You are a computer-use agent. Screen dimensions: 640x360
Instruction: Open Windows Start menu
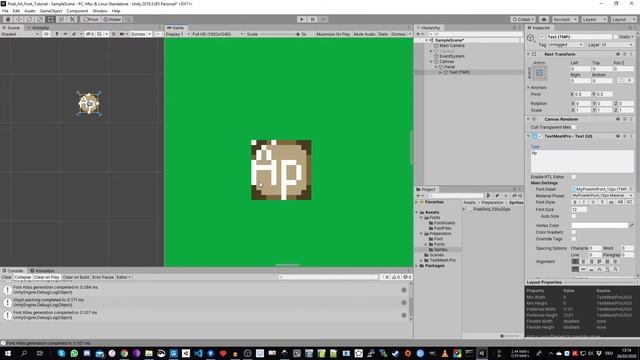(7, 353)
